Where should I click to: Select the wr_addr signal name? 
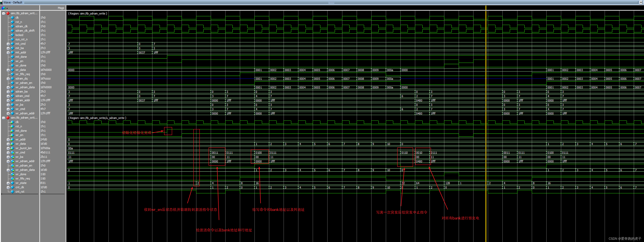pos(20,139)
